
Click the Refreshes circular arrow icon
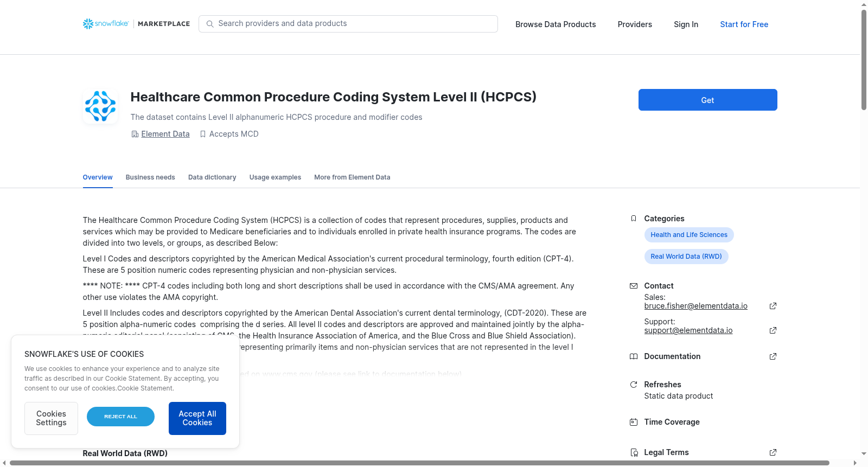[634, 385]
